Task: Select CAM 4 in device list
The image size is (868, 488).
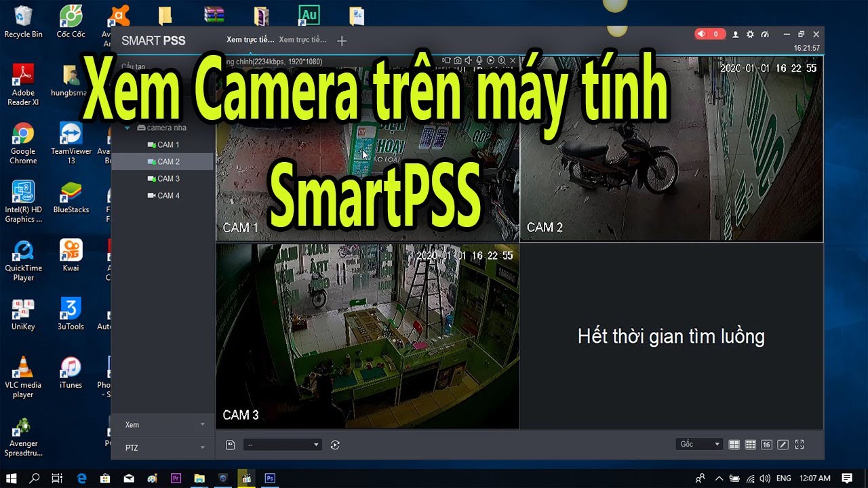Action: 163,196
